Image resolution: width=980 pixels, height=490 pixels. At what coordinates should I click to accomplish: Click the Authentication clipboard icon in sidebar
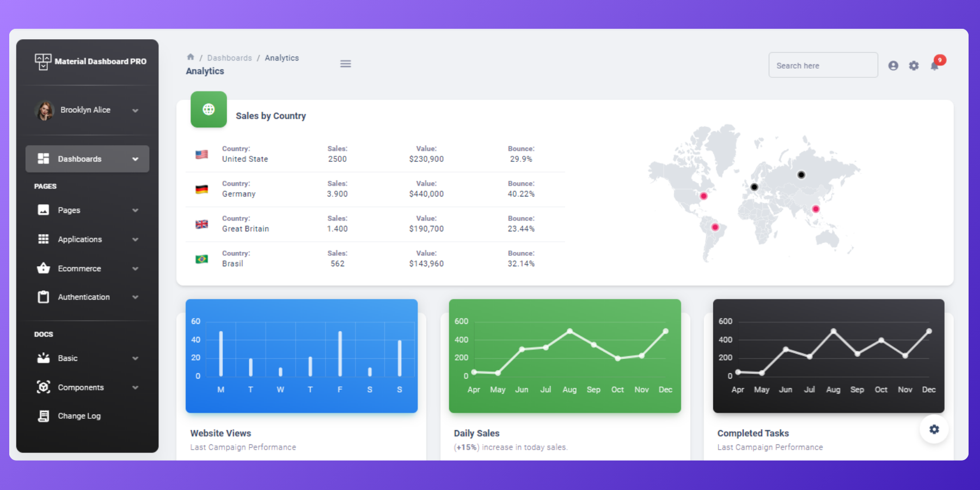pos(44,297)
